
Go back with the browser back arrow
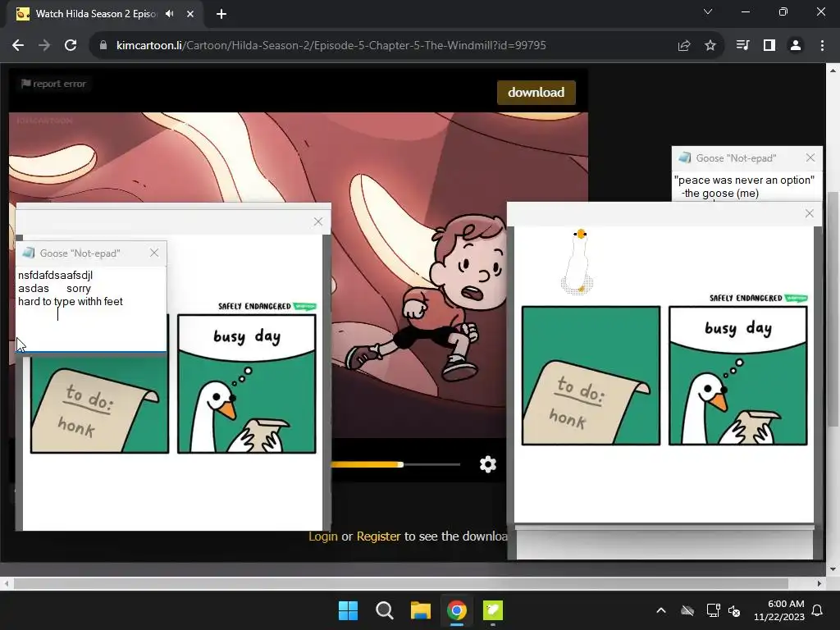click(18, 46)
